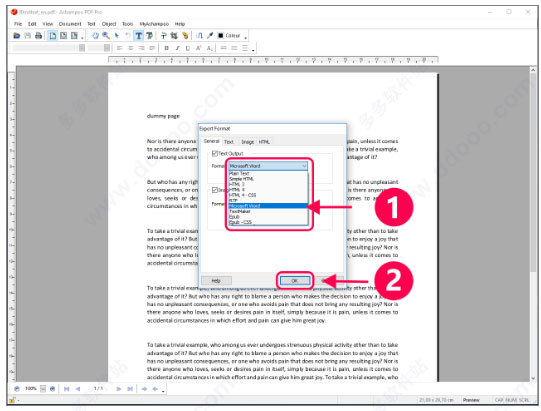
Task: Choose HTML 4 - CSS format option
Action: (x=268, y=195)
